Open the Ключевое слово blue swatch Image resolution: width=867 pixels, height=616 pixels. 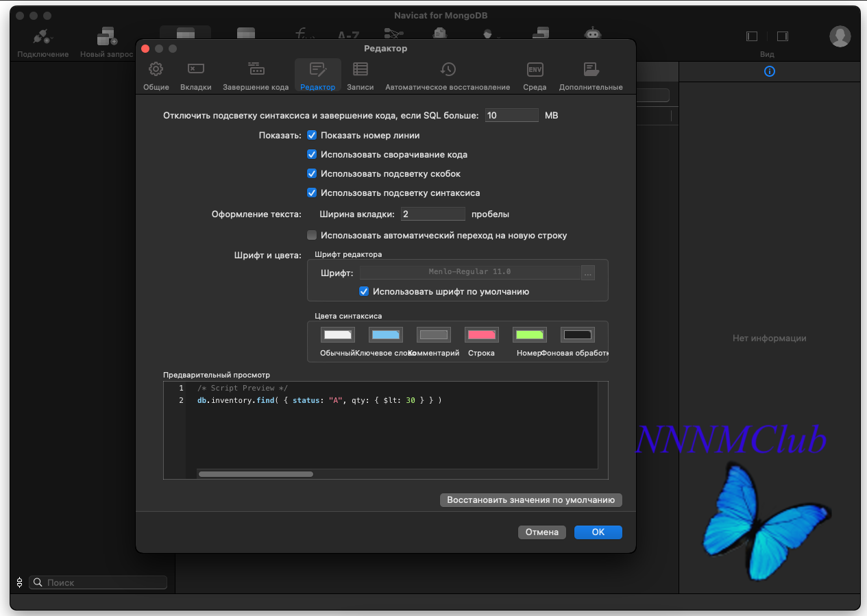[x=386, y=334]
